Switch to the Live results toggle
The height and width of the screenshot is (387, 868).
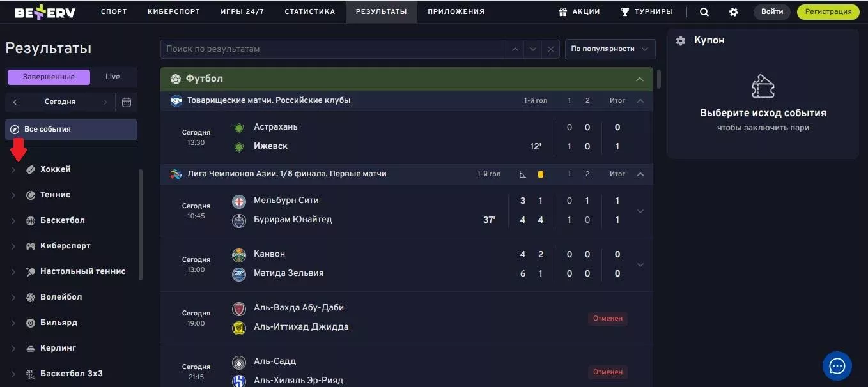click(x=112, y=77)
